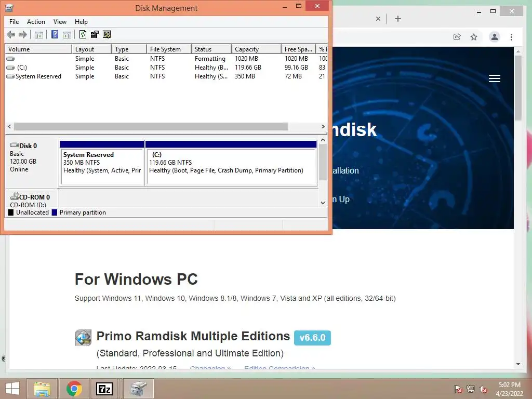Click the view settings icon with gear
Image resolution: width=532 pixels, height=399 pixels.
pyautogui.click(x=107, y=35)
